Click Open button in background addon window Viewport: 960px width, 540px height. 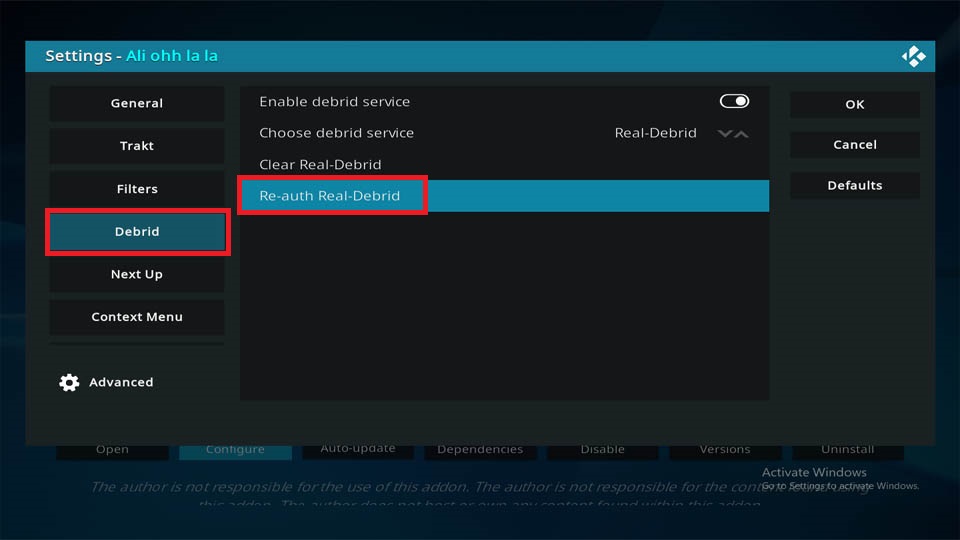[112, 451]
